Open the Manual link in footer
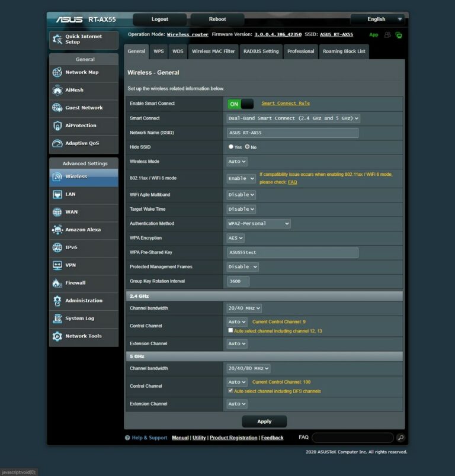The width and height of the screenshot is (455, 476). click(180, 438)
